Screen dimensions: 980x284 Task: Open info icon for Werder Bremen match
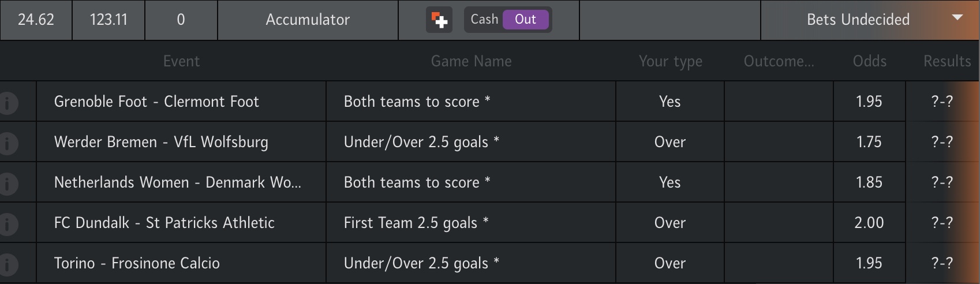pyautogui.click(x=8, y=143)
